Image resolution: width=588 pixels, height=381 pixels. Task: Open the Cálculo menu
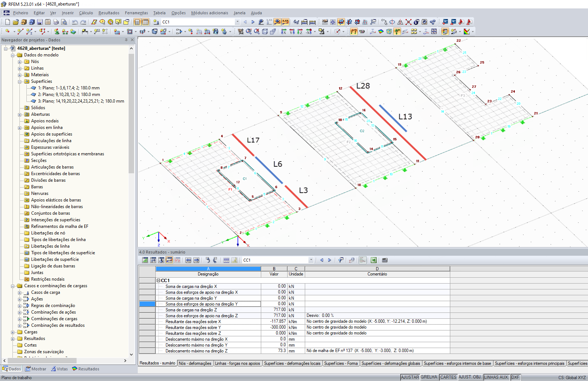(x=86, y=13)
